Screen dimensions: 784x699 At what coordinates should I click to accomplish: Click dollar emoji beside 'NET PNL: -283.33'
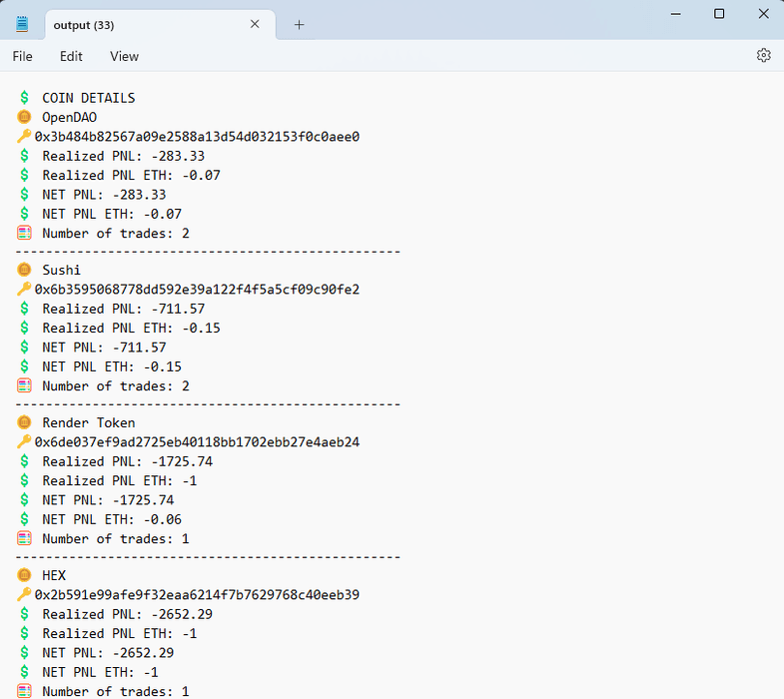tap(24, 194)
